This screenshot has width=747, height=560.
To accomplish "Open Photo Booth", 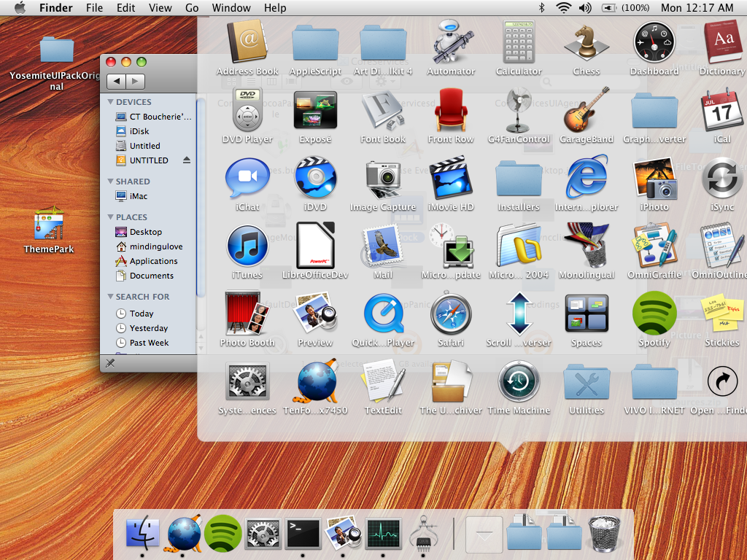I will click(x=247, y=314).
